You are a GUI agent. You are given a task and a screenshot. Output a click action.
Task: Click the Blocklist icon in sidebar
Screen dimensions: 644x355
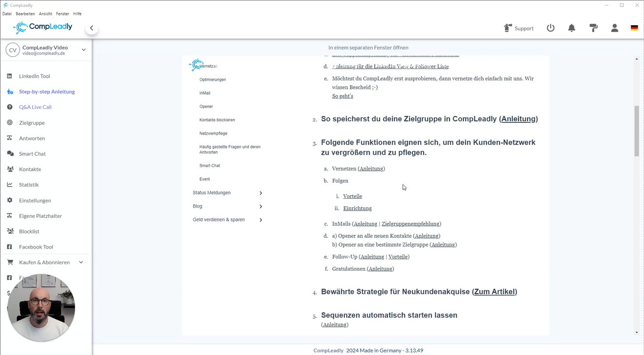pyautogui.click(x=9, y=231)
